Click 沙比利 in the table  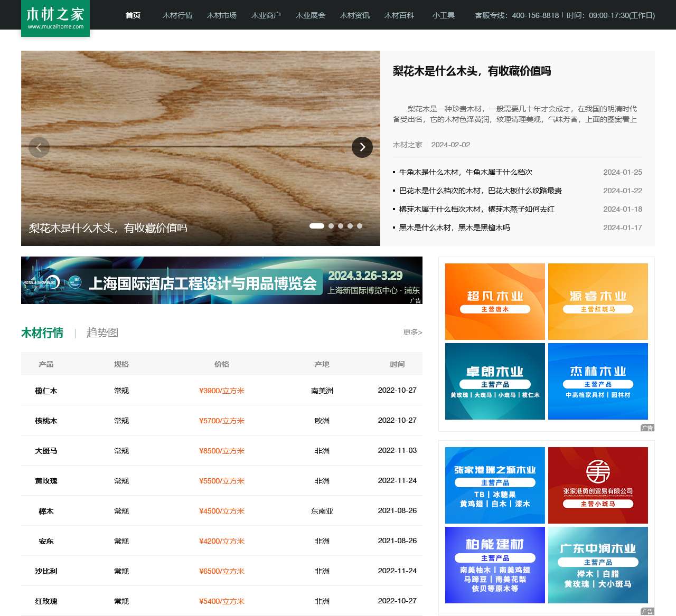click(x=46, y=571)
